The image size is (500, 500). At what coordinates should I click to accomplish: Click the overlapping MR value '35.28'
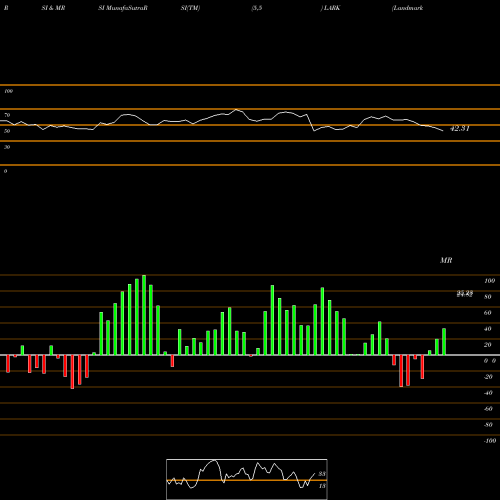pyautogui.click(x=465, y=294)
